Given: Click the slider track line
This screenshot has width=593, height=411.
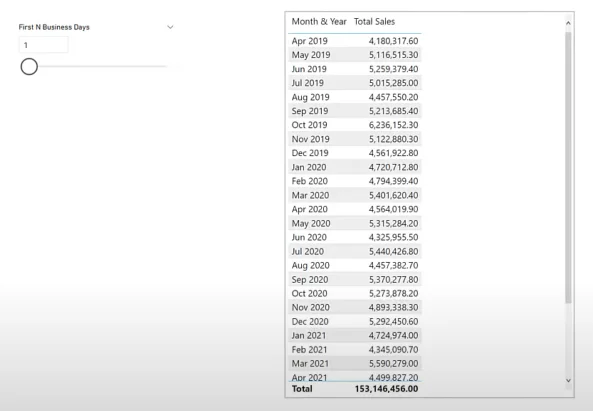Looking at the screenshot, I should coord(102,67).
